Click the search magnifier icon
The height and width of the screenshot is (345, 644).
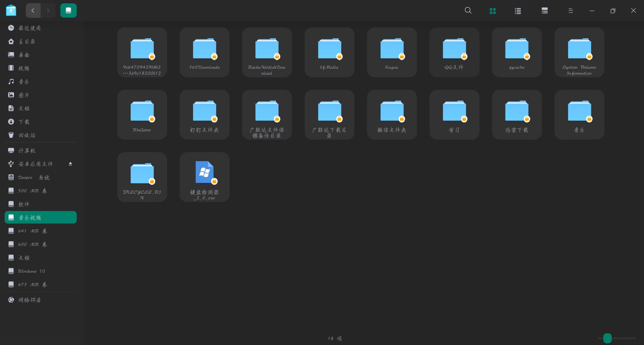coord(468,11)
